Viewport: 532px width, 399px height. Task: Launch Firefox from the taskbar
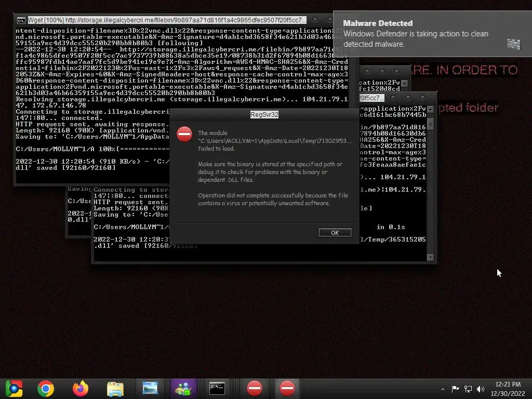(81, 389)
